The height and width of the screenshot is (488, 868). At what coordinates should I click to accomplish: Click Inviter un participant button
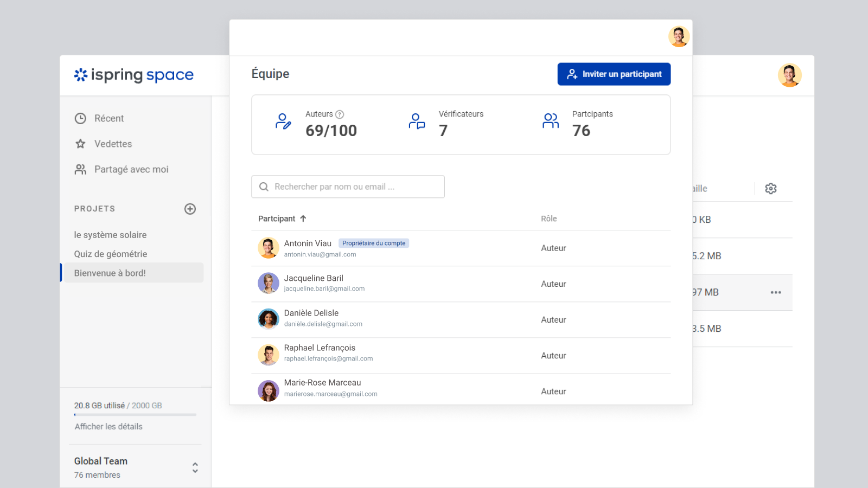[x=614, y=74]
